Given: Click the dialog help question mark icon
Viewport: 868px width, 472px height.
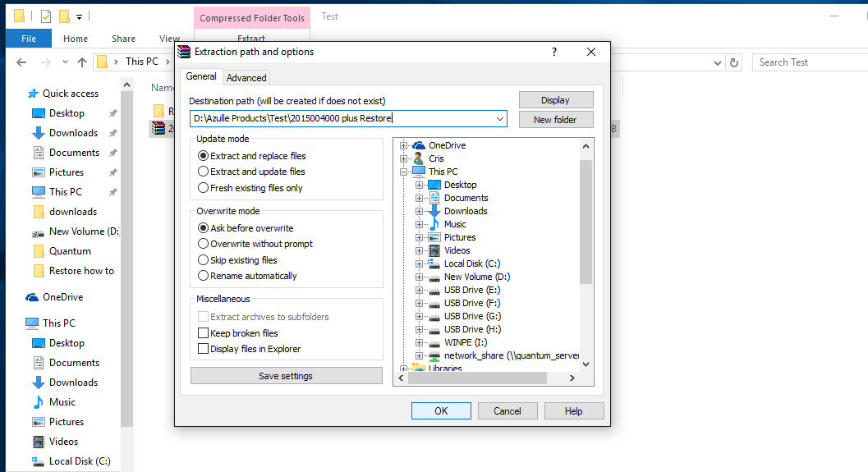Looking at the screenshot, I should [x=554, y=52].
